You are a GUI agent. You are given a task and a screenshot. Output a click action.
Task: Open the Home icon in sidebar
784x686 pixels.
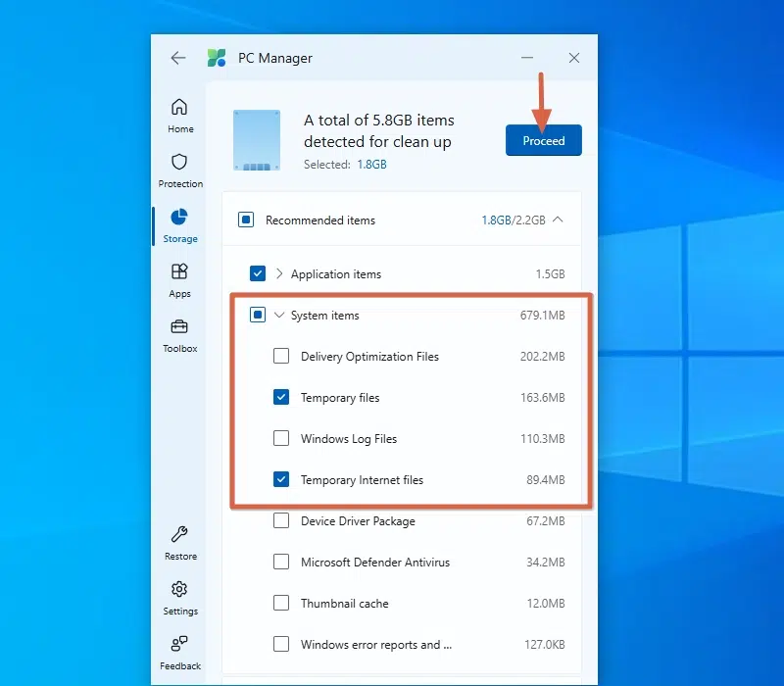[179, 108]
